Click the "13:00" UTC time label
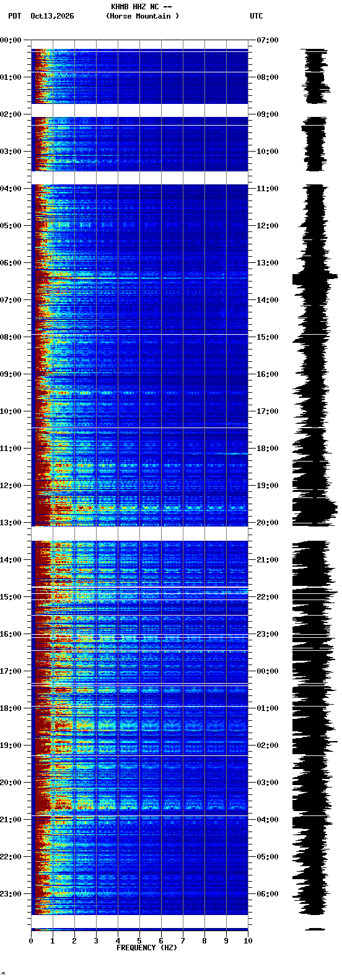The height and width of the screenshot is (980, 342). 268,263
